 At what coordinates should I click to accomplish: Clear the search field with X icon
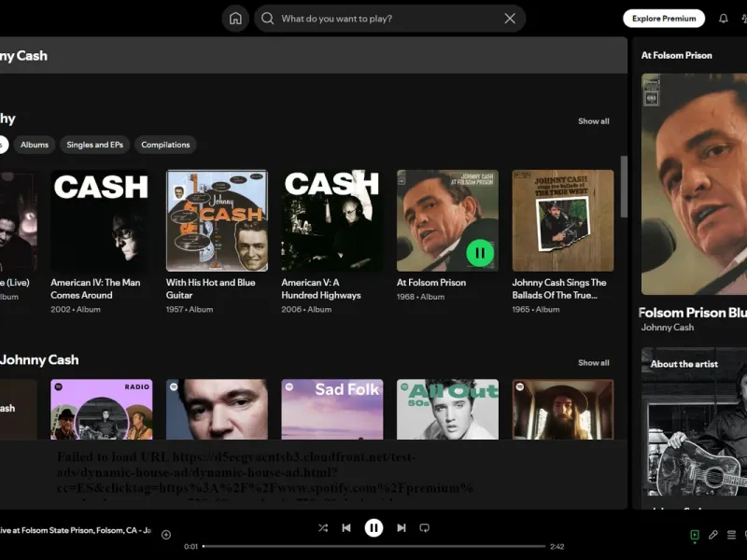[x=510, y=19]
